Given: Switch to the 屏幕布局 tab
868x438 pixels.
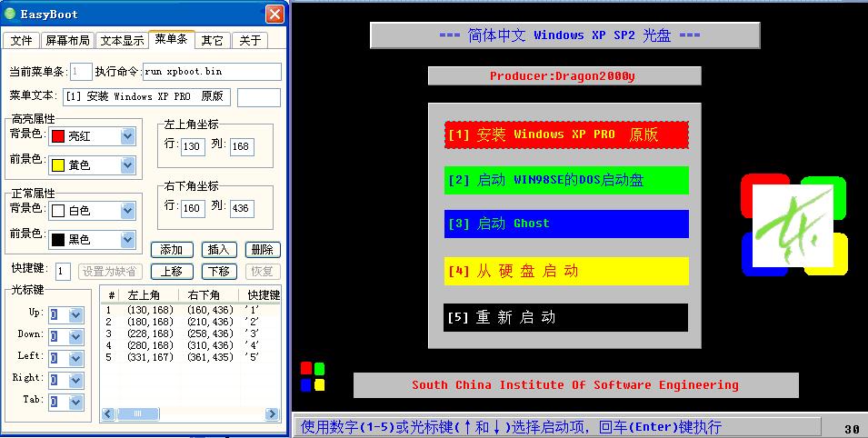Looking at the screenshot, I should point(67,40).
